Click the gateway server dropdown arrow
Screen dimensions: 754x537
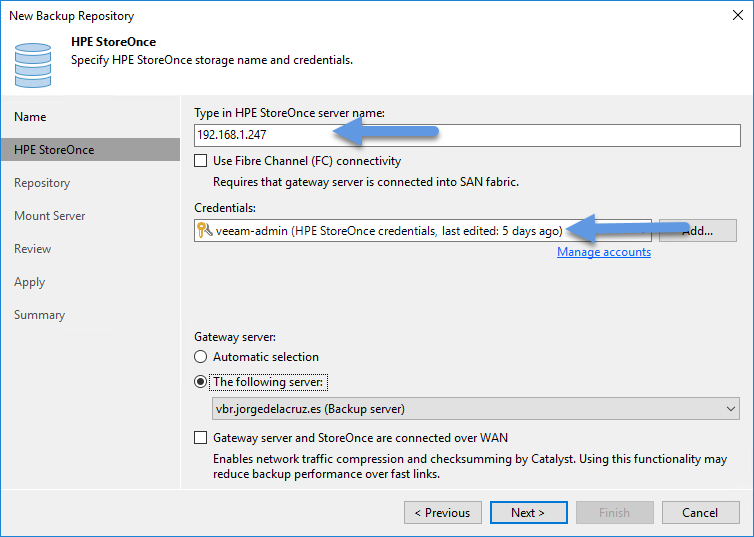tap(730, 409)
